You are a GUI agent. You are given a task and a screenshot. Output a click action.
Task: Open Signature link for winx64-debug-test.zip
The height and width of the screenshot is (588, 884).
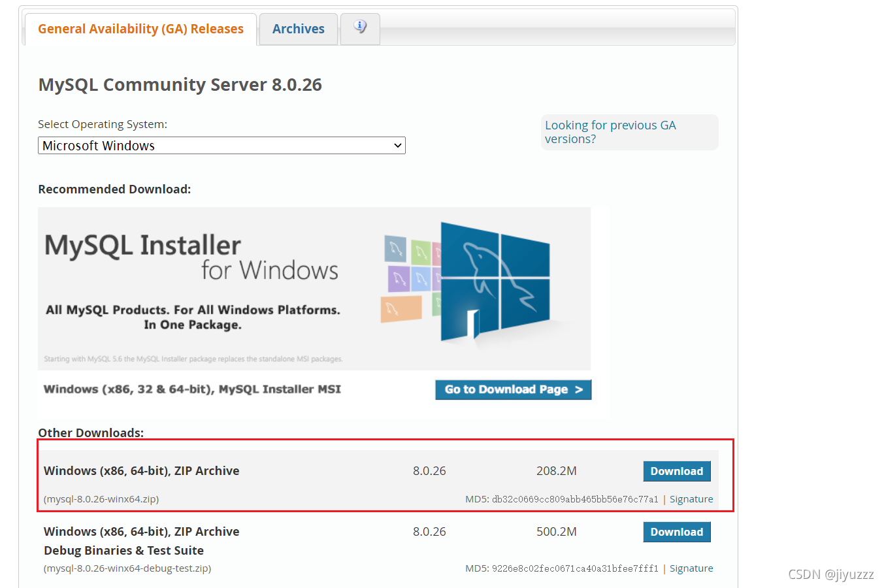pyautogui.click(x=691, y=568)
